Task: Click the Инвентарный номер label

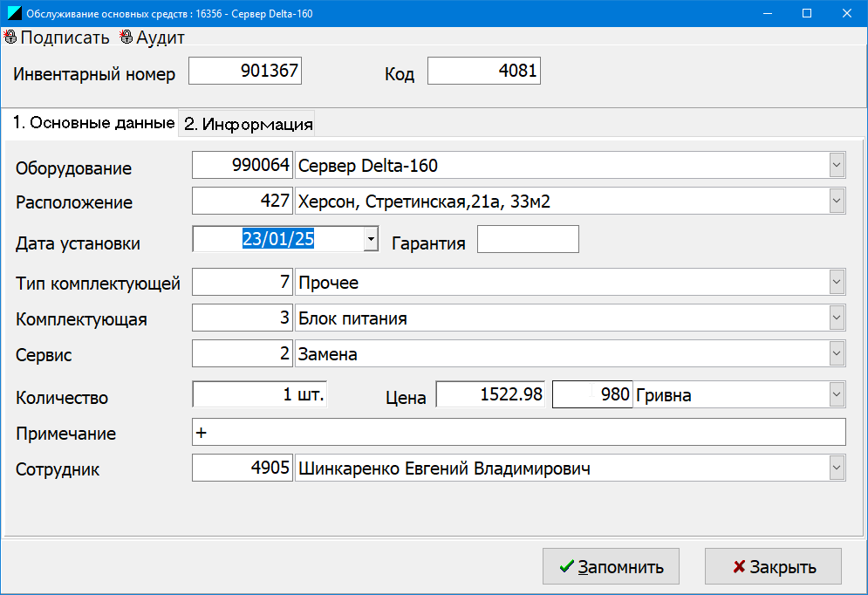Action: pyautogui.click(x=94, y=74)
